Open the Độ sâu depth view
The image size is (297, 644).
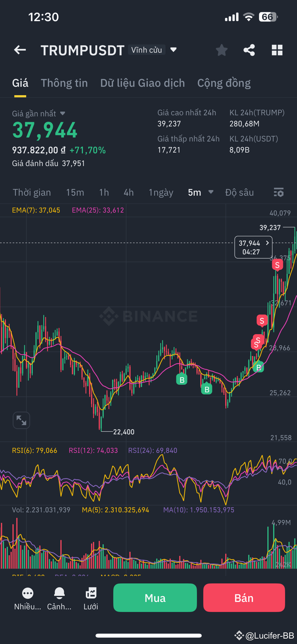[239, 193]
